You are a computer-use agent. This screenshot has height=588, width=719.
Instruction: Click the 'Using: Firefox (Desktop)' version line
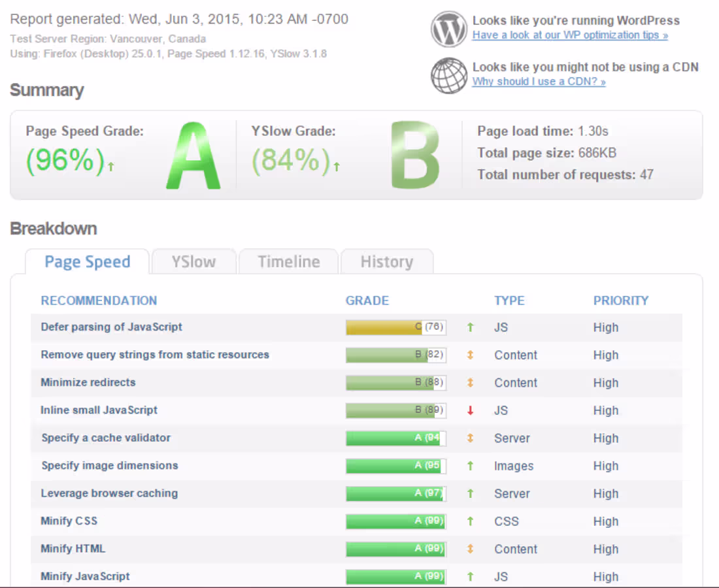coord(168,54)
